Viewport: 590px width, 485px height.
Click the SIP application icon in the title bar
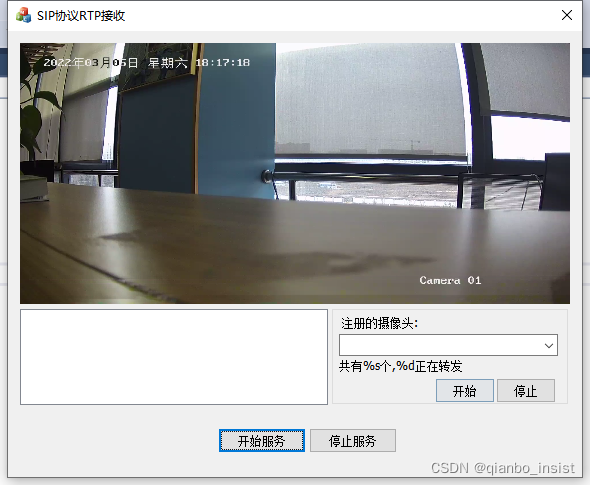pyautogui.click(x=23, y=15)
